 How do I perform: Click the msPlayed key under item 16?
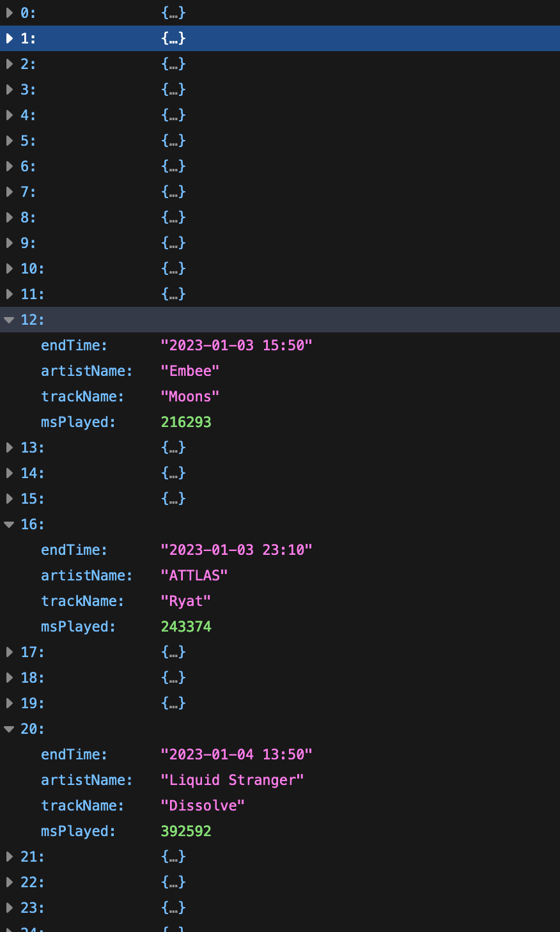(78, 626)
